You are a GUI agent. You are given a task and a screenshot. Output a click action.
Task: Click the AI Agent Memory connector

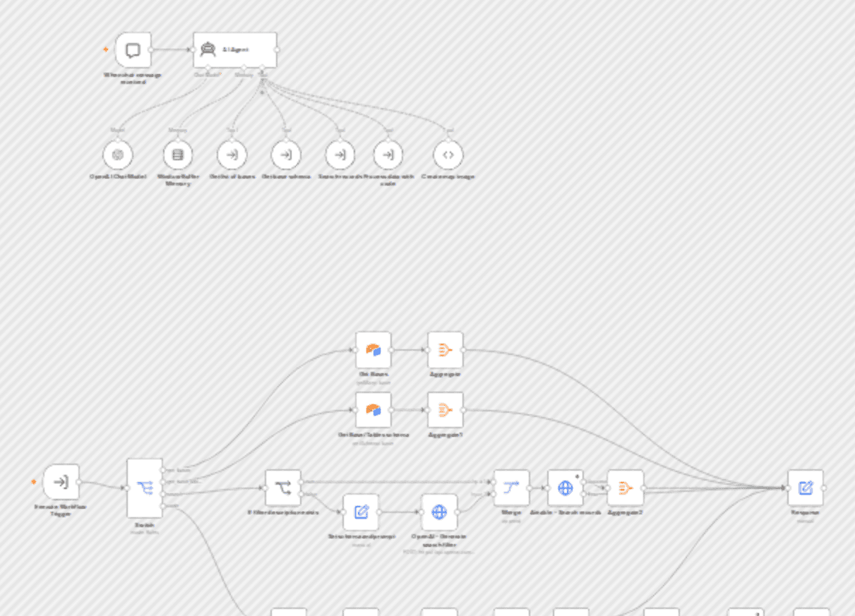244,68
